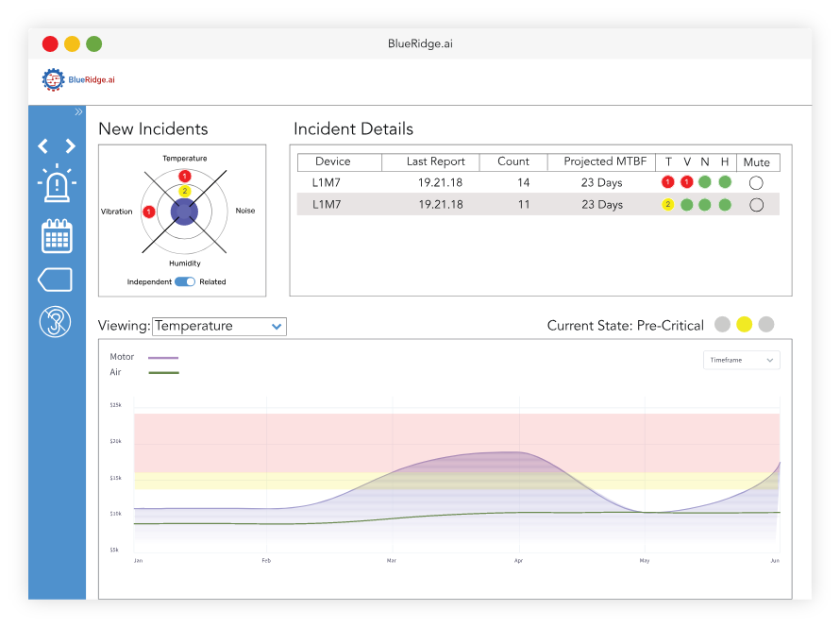Toggle the Independent/Related switch
840x628 pixels.
click(185, 281)
